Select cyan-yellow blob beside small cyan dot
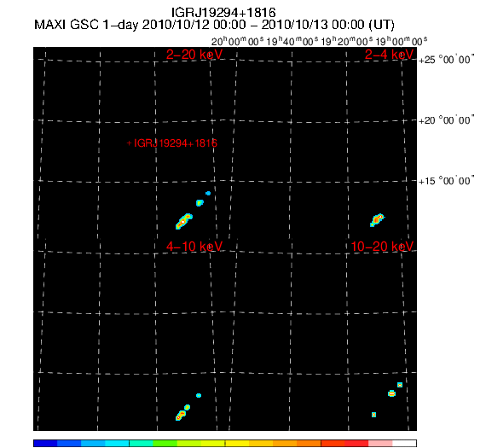 click(x=200, y=203)
